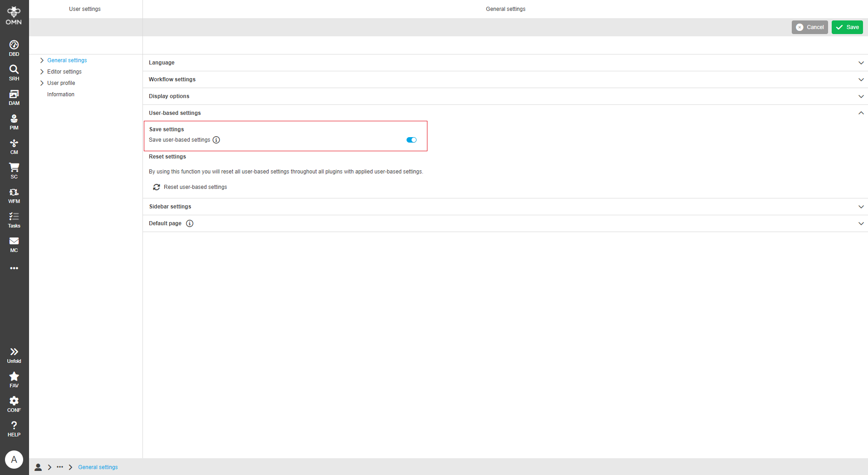The height and width of the screenshot is (475, 868).
Task: Open the Tasks module
Action: coord(14,219)
